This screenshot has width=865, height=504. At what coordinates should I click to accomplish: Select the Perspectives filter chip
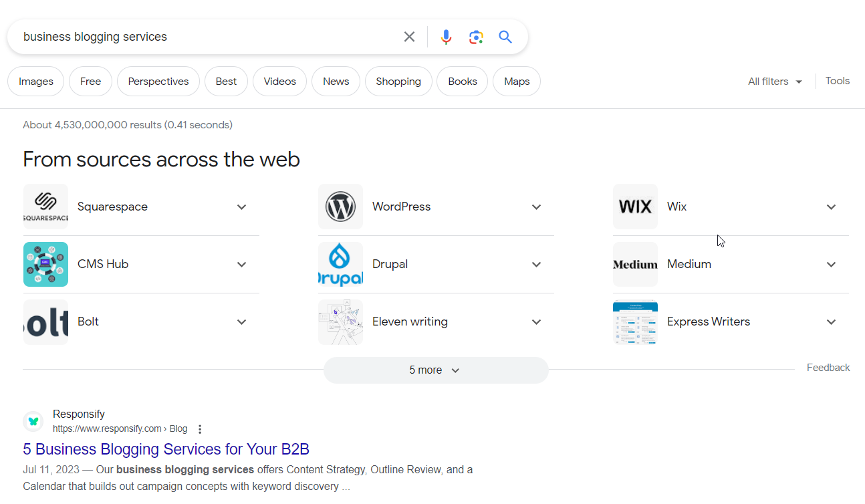[x=158, y=82]
